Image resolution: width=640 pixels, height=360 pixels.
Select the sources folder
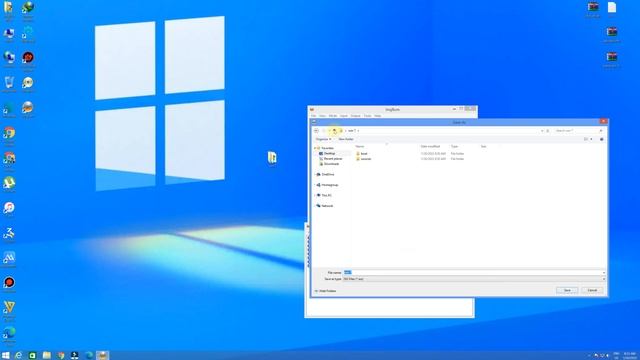[363, 159]
